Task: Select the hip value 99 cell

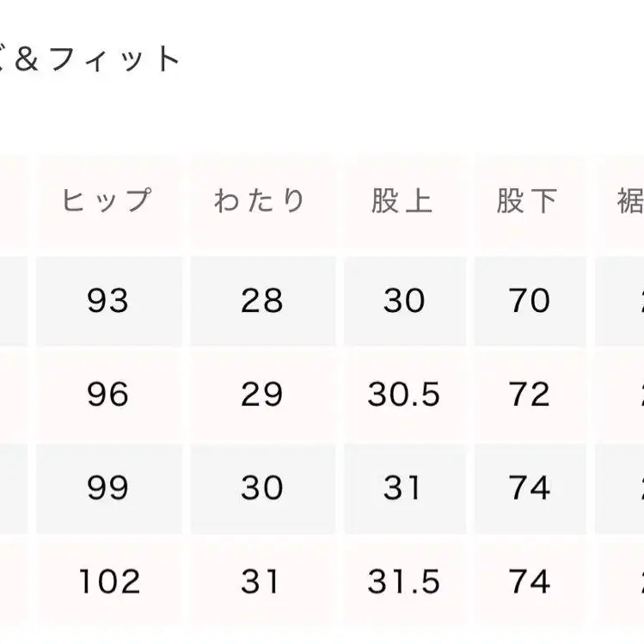Action: pos(107,488)
